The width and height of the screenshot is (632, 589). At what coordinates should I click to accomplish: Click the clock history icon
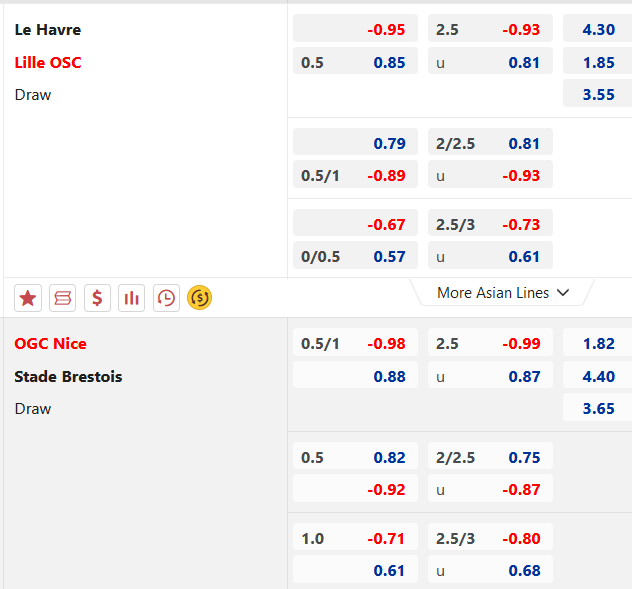[166, 298]
